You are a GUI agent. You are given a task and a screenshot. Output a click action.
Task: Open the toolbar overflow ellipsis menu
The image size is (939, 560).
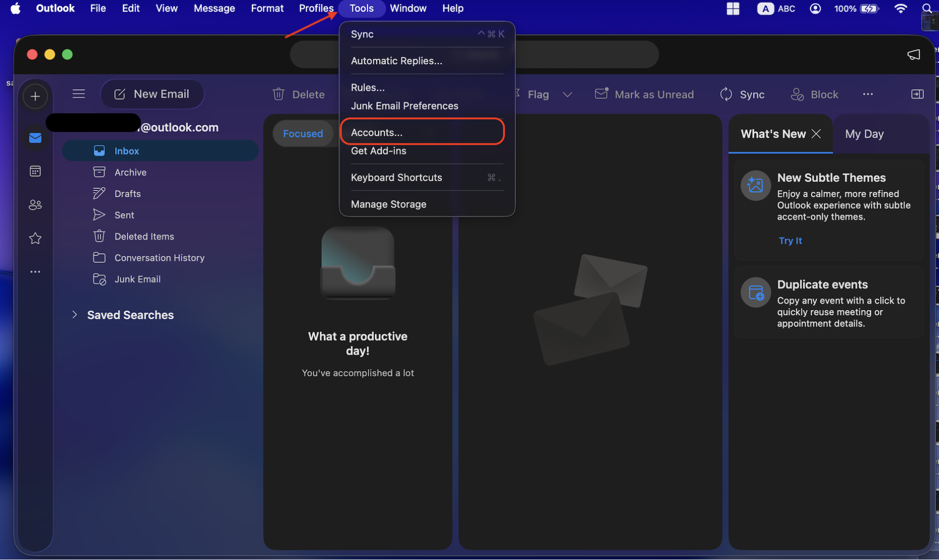[868, 94]
